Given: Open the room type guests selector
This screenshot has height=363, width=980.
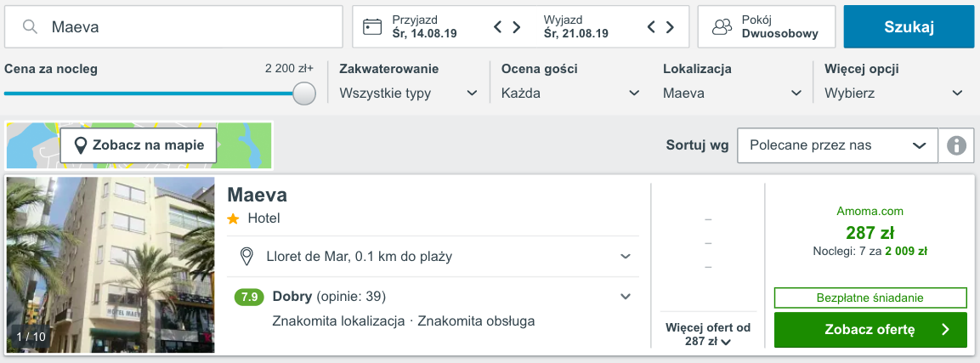Looking at the screenshot, I should (766, 27).
